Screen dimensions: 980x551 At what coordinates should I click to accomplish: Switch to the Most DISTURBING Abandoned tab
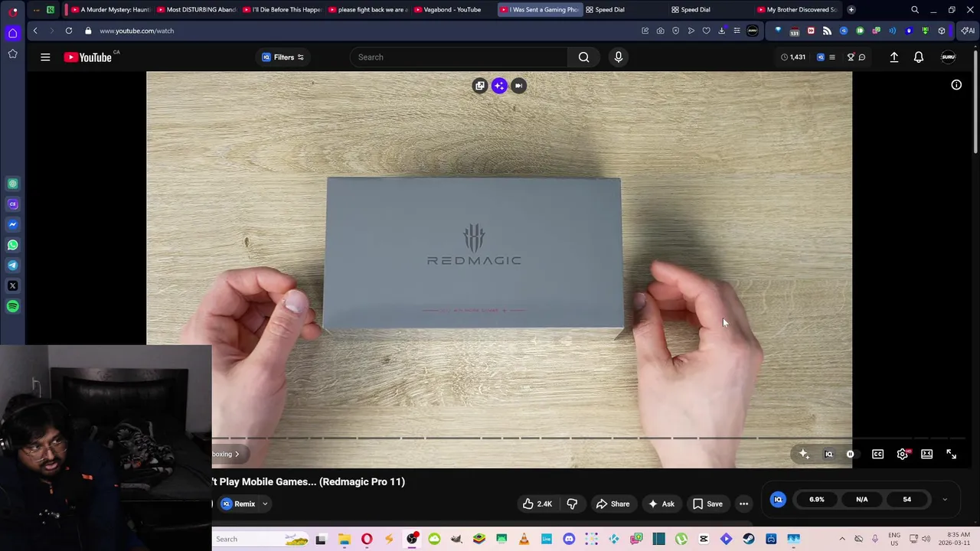[197, 10]
